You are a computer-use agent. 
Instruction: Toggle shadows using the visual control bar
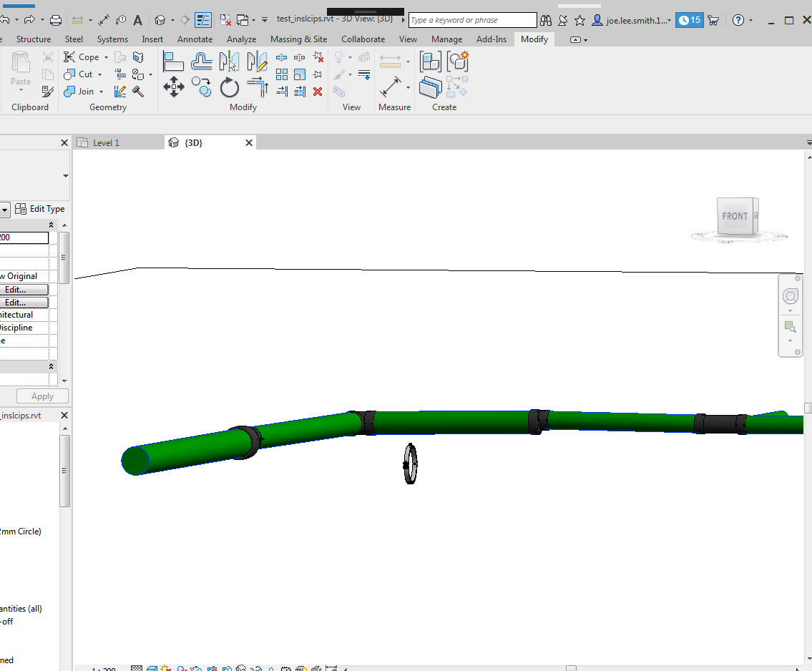182,667
